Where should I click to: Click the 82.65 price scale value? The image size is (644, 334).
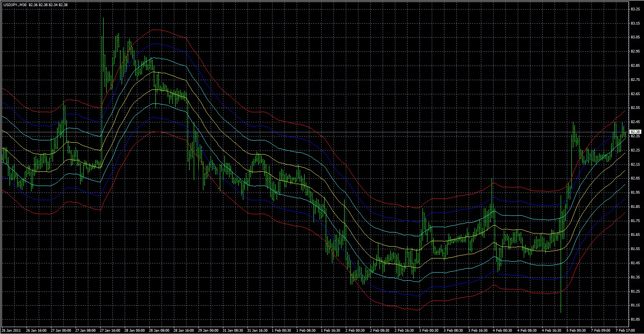click(x=635, y=94)
